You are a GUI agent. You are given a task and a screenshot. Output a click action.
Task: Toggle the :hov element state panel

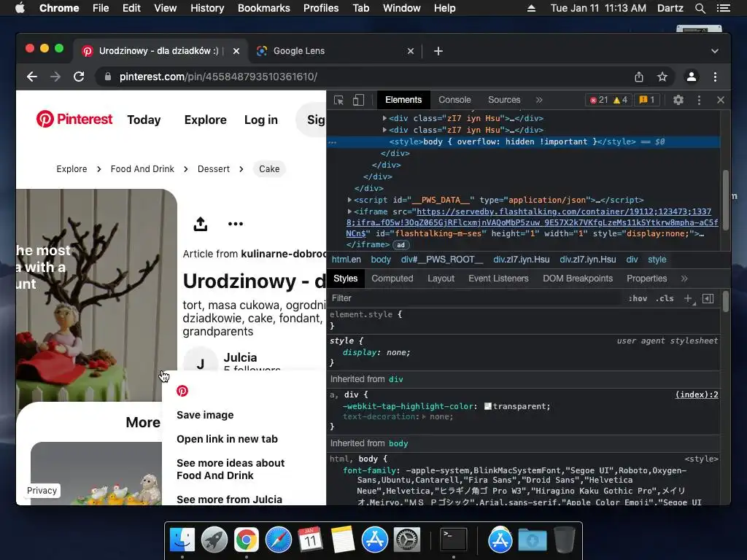pyautogui.click(x=638, y=298)
